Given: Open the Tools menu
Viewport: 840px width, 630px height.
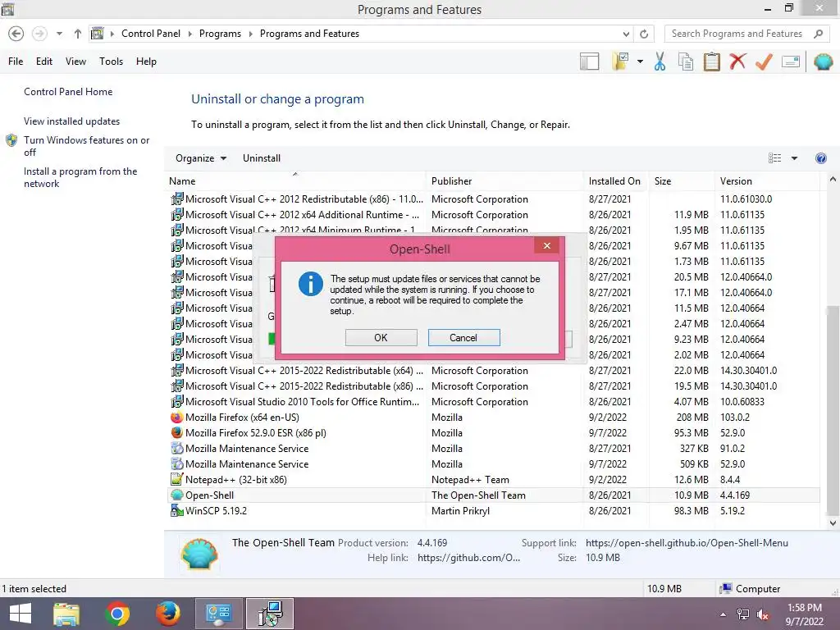Looking at the screenshot, I should pos(111,62).
